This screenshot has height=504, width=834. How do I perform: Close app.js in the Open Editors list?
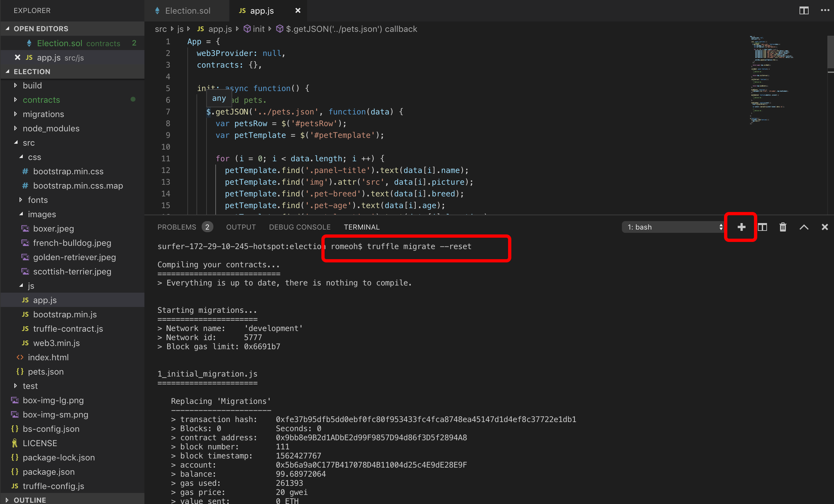pos(18,58)
